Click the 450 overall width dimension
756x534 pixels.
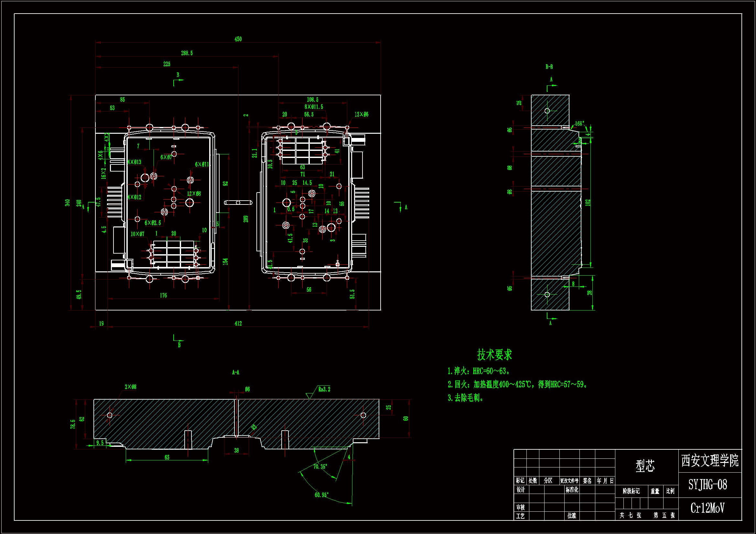pyautogui.click(x=238, y=39)
